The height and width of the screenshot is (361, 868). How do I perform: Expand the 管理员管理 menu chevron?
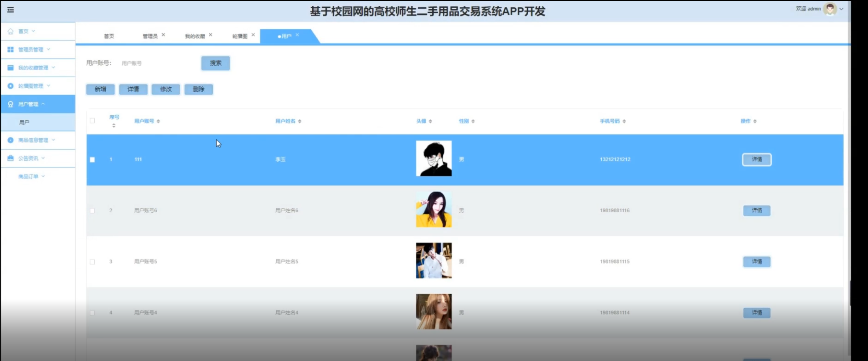48,49
